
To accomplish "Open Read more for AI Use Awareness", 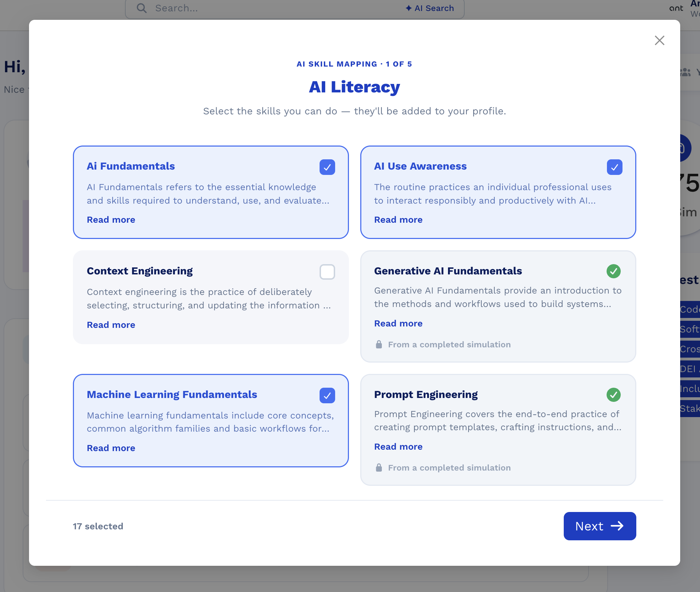I will [398, 220].
